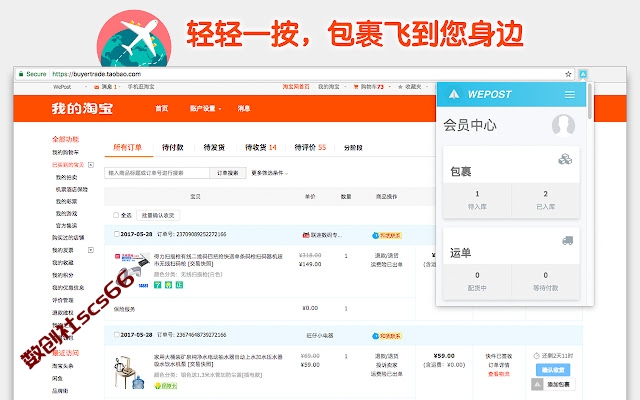This screenshot has height=400, width=640.
Task: Click the 投诉卖家 link on second order
Action: click(x=387, y=365)
